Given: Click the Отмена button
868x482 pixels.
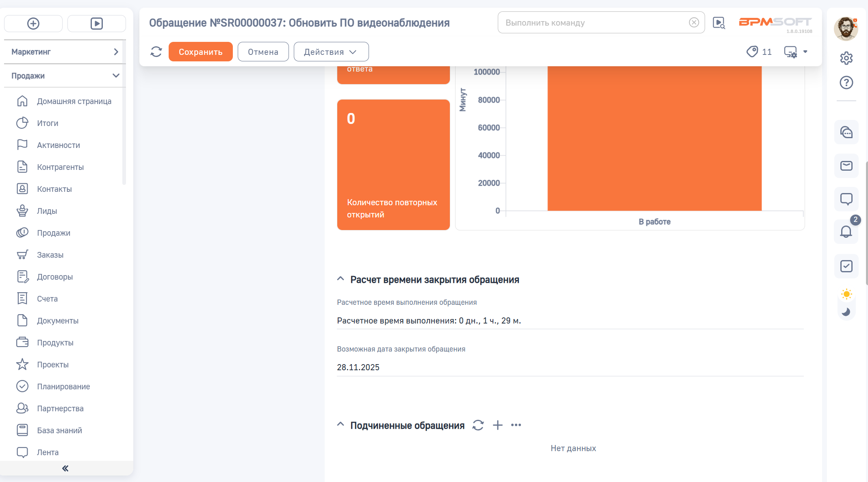Looking at the screenshot, I should [x=263, y=52].
